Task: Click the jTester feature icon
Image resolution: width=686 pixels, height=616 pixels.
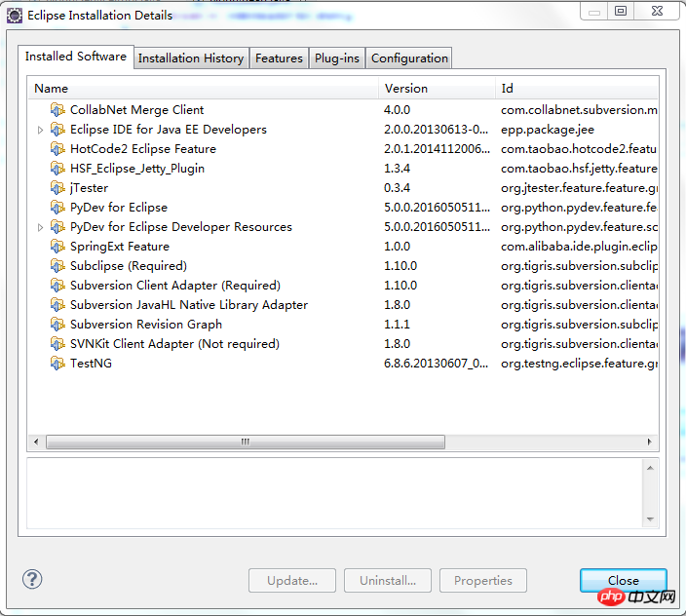Action: pyautogui.click(x=57, y=188)
